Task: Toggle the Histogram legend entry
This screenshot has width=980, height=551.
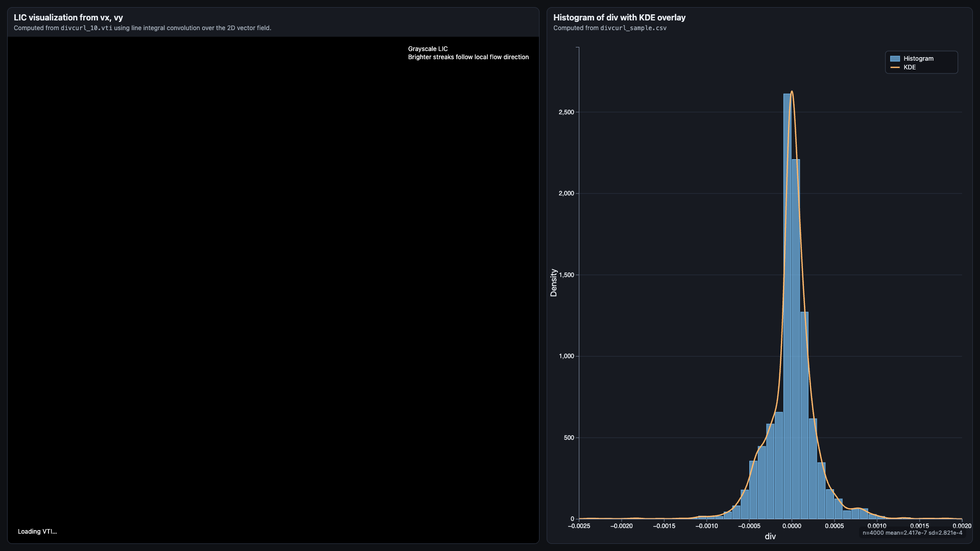Action: coord(912,59)
